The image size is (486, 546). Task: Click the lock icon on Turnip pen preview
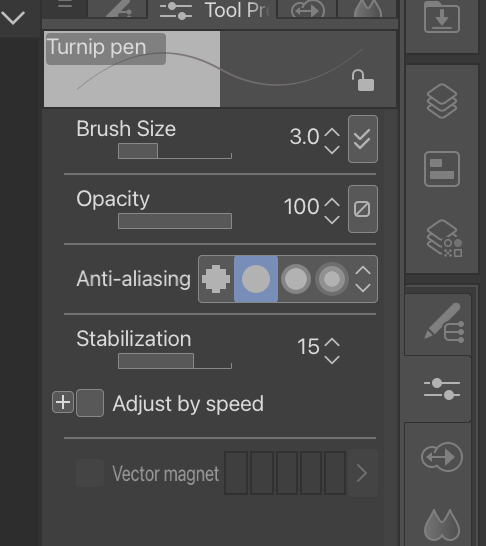tap(363, 80)
